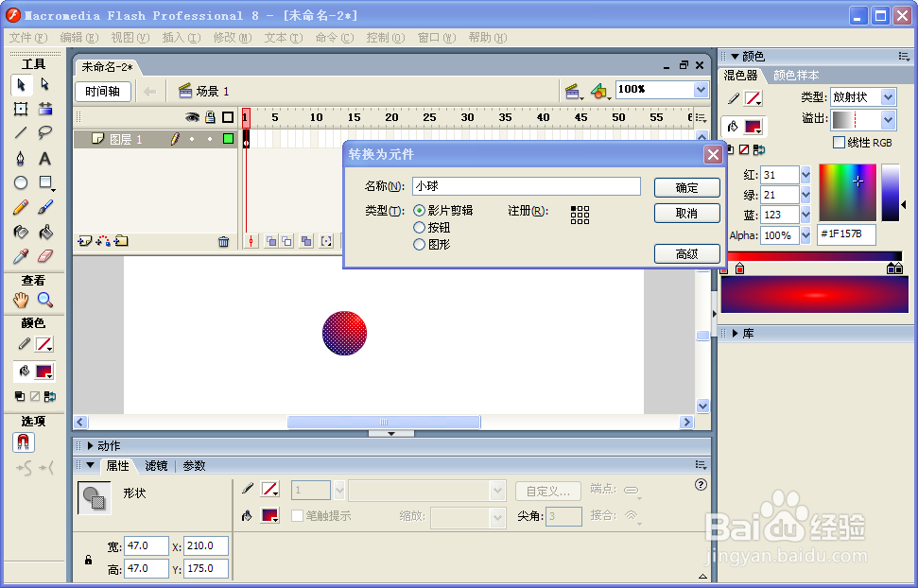Enable the 线性 RGB checkbox
The width and height of the screenshot is (918, 588).
pyautogui.click(x=840, y=143)
